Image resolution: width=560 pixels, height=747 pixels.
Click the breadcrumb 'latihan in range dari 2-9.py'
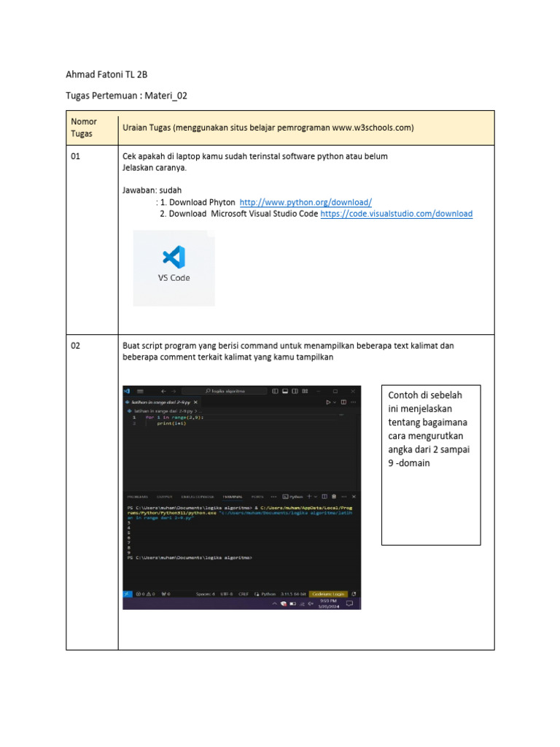pyautogui.click(x=163, y=411)
